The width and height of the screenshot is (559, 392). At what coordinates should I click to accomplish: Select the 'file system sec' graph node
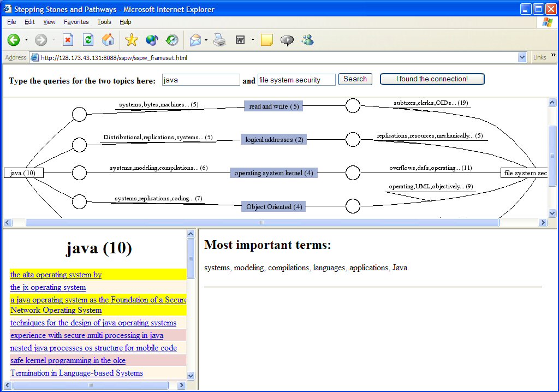tap(524, 173)
